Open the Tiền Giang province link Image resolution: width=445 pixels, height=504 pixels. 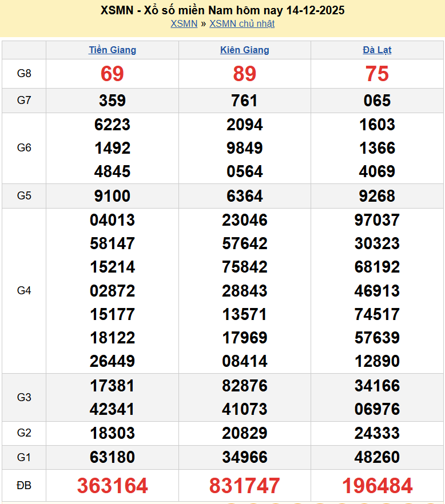(x=112, y=50)
